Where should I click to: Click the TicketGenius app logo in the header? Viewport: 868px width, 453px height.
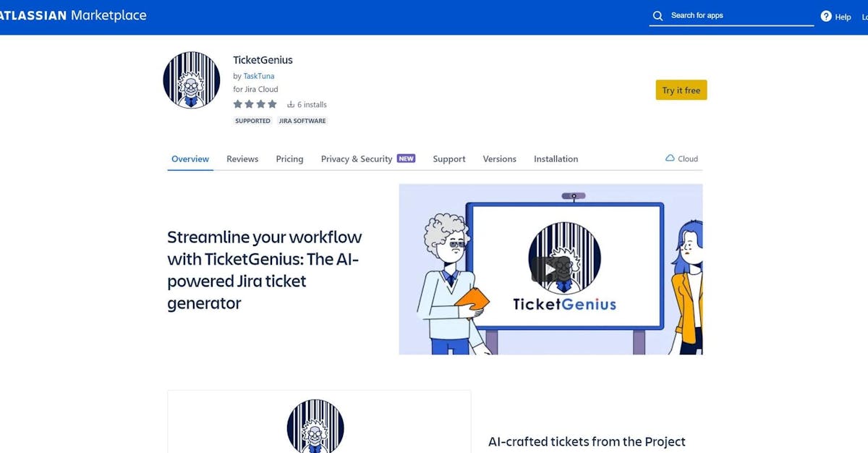click(192, 80)
